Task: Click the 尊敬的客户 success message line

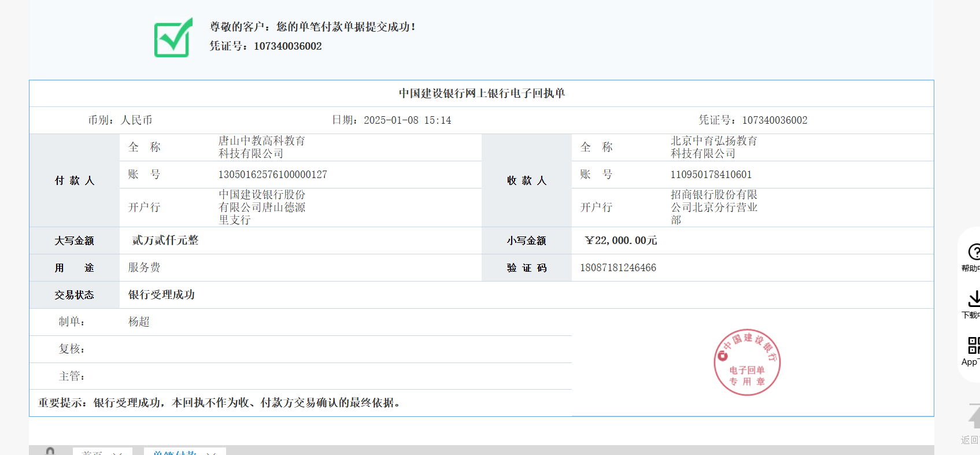Action: tap(313, 27)
